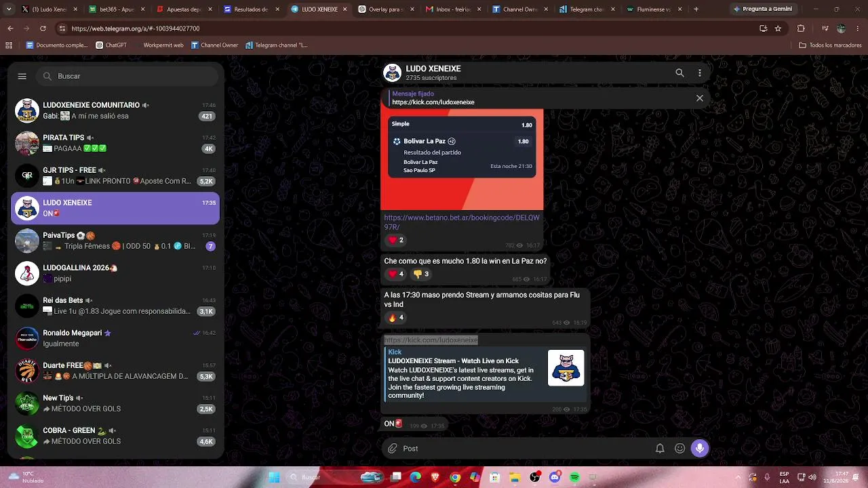Open the LUDOXENEIXE COMUNITARIO chat
Image resolution: width=868 pixels, height=488 pixels.
(115, 110)
